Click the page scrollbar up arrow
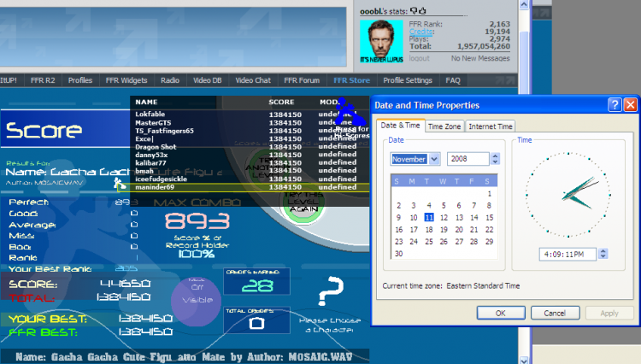Screen dimensions: 641x364 pos(524,5)
